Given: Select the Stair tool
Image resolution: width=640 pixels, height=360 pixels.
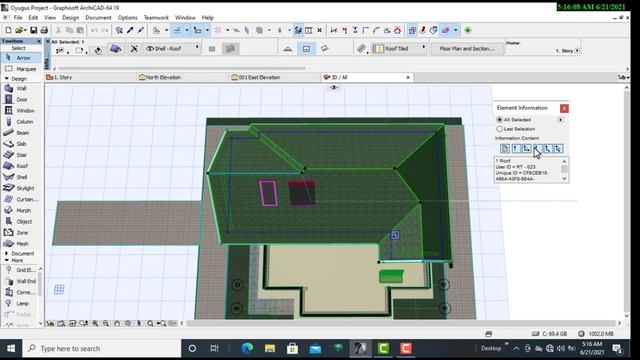Looking at the screenshot, I should pos(21,155).
